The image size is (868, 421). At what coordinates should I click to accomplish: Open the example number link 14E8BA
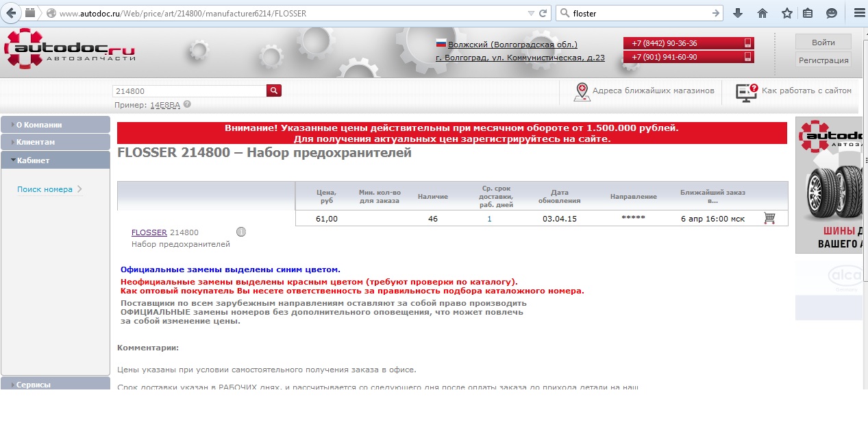(x=165, y=105)
